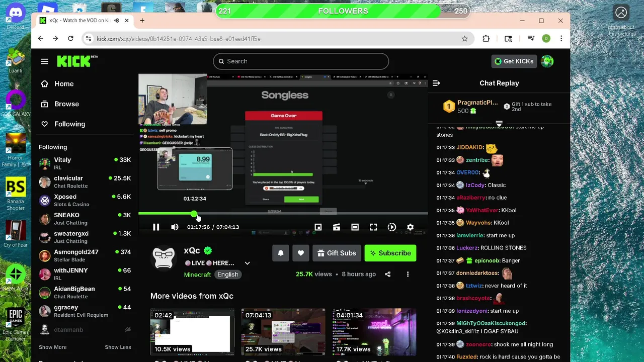Select the Epic Games Launcher desktop icon
Image resolution: width=644 pixels, height=362 pixels.
tap(16, 324)
